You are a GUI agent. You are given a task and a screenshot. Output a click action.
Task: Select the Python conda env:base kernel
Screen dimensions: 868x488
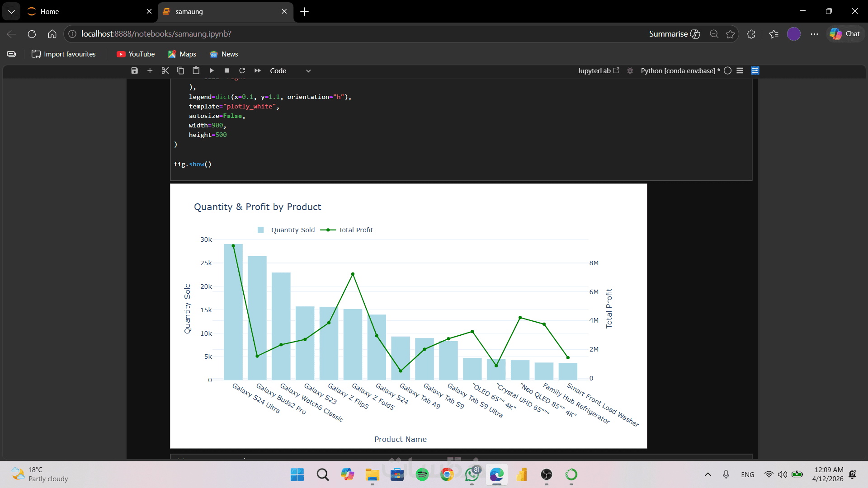pyautogui.click(x=678, y=71)
